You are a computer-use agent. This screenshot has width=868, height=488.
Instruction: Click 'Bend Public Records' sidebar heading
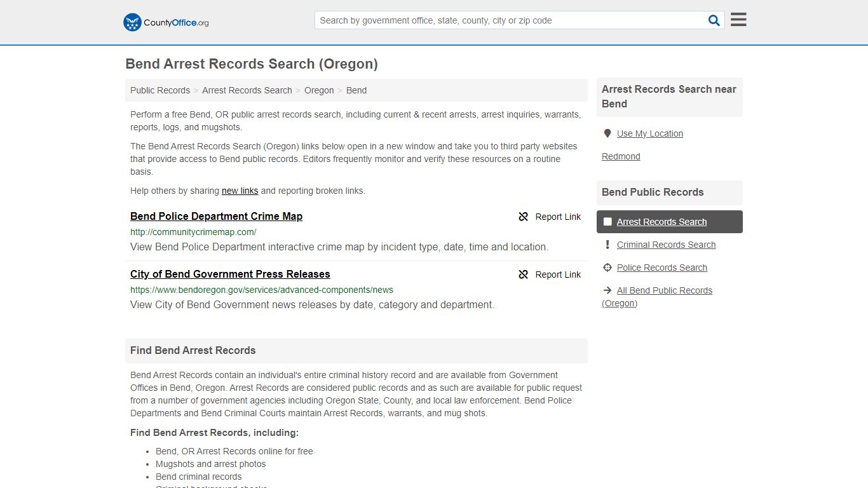pos(653,192)
